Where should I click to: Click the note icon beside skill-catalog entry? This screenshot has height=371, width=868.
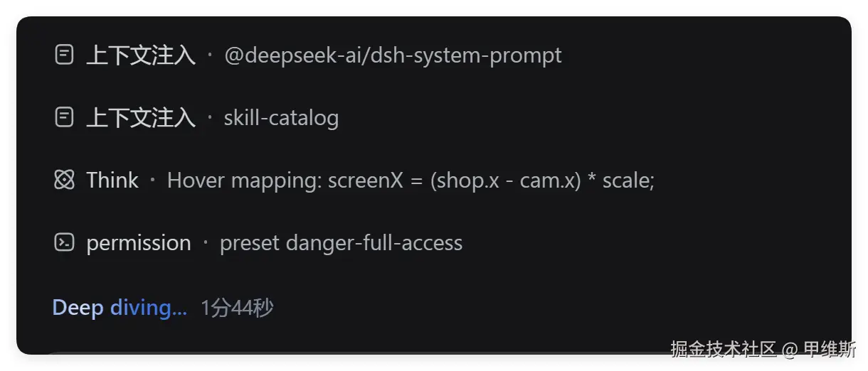[x=64, y=117]
